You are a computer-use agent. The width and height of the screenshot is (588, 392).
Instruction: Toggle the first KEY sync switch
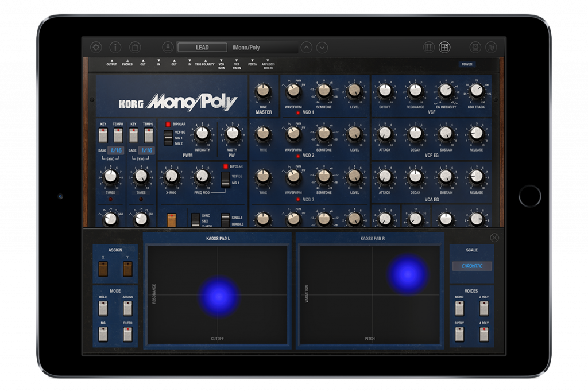[103, 135]
